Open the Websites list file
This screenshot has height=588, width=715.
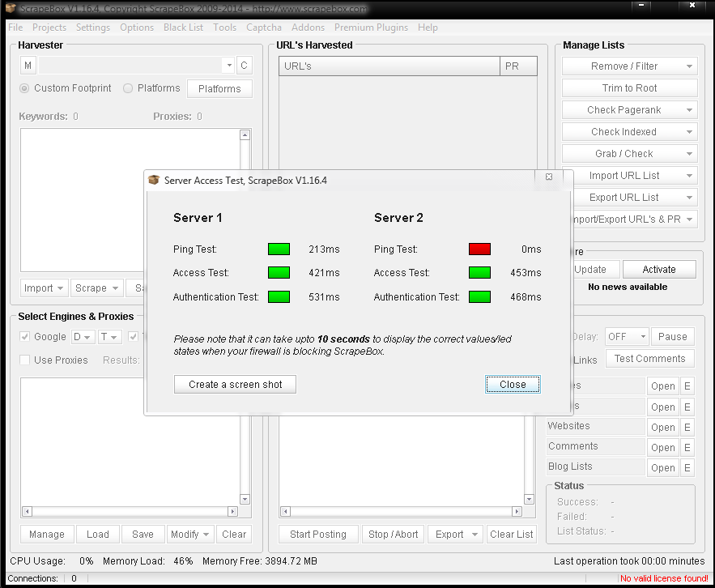pyautogui.click(x=662, y=428)
